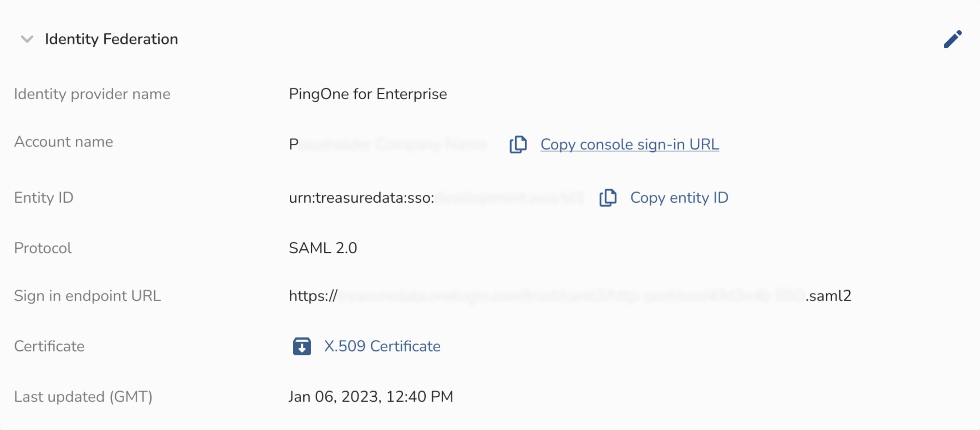
Task: Click the Sign in endpoint URL label
Action: [88, 296]
